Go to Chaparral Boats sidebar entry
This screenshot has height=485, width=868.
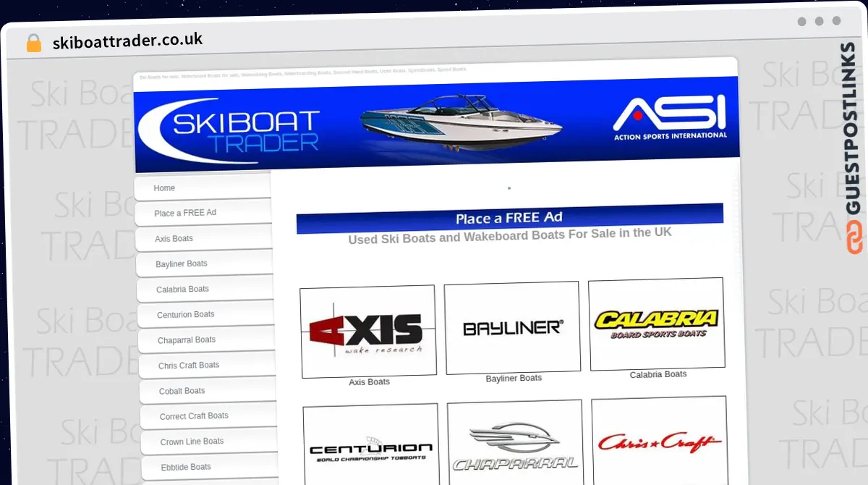click(x=207, y=339)
